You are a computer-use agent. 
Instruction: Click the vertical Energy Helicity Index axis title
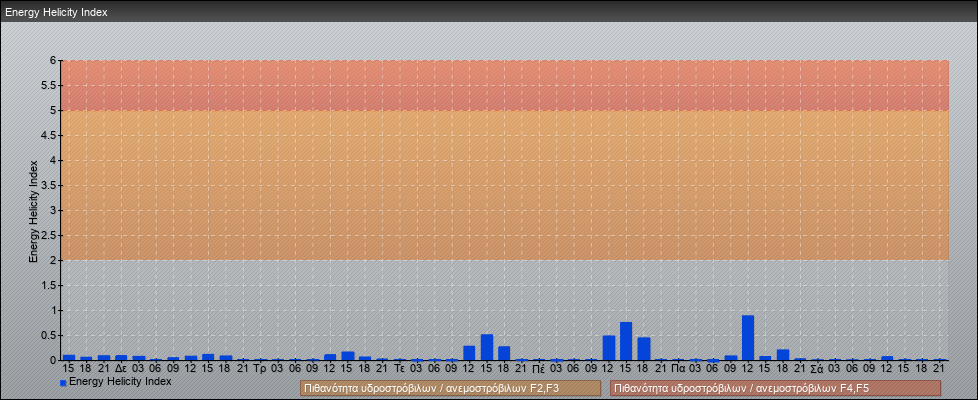34,211
